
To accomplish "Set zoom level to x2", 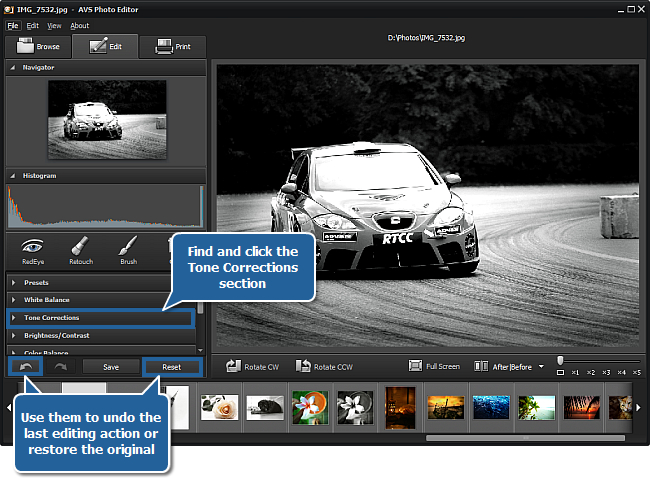I will coord(591,372).
